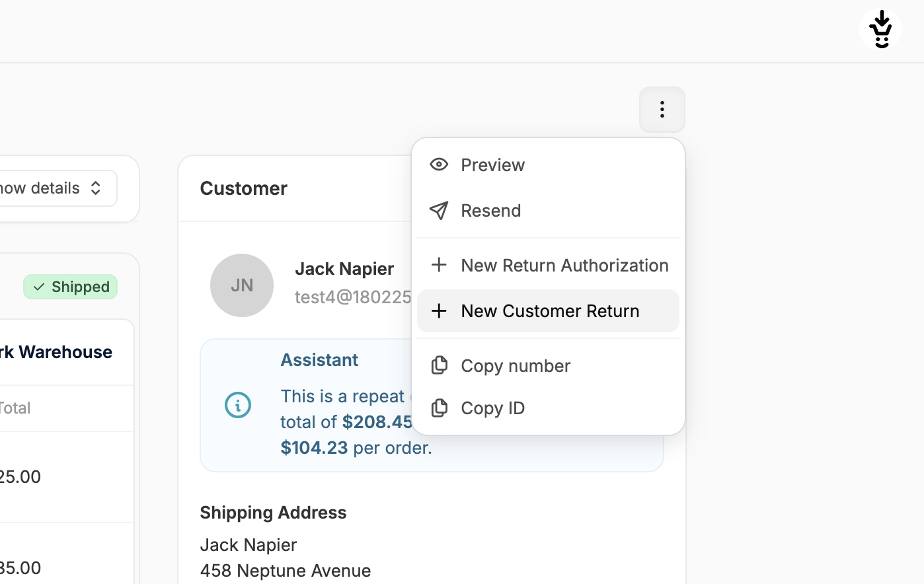924x584 pixels.
Task: Select Copy number menu entry
Action: tap(516, 365)
